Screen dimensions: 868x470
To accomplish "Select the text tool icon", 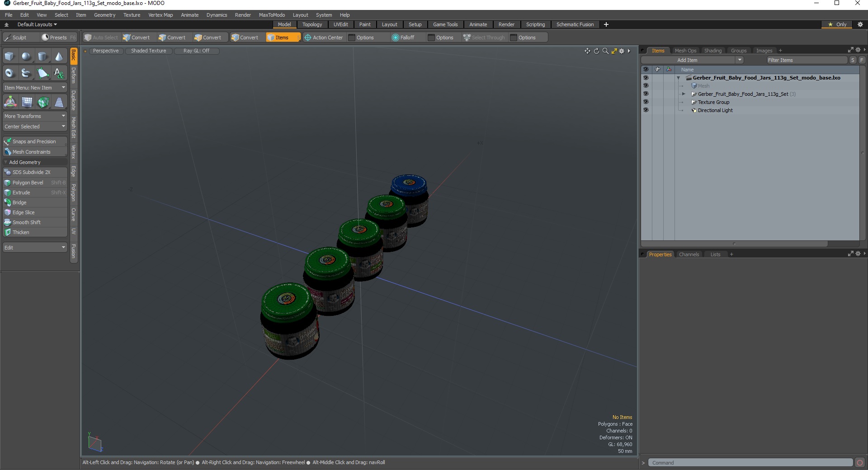I will [59, 73].
